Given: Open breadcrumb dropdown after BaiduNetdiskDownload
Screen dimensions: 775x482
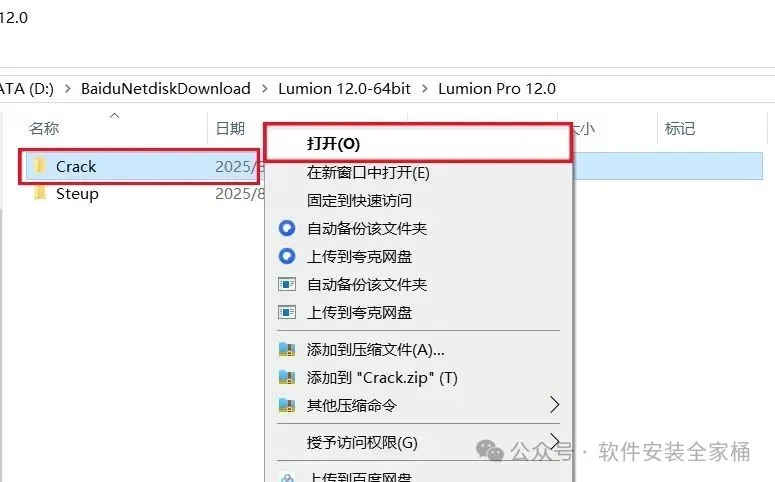Looking at the screenshot, I should [x=264, y=89].
